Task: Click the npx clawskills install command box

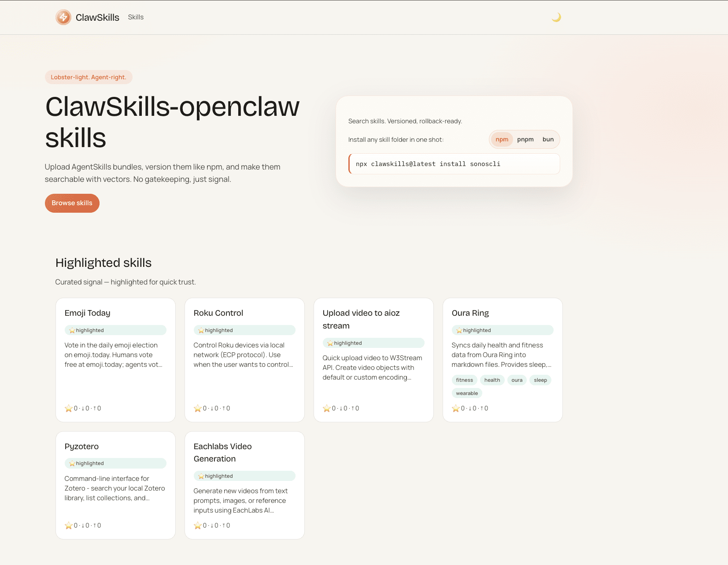Action: click(454, 164)
